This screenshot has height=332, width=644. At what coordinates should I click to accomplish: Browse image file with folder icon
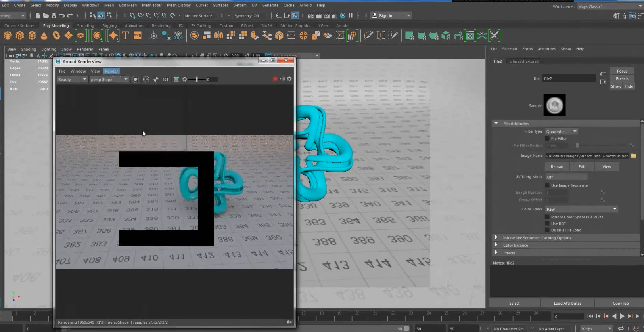point(633,156)
